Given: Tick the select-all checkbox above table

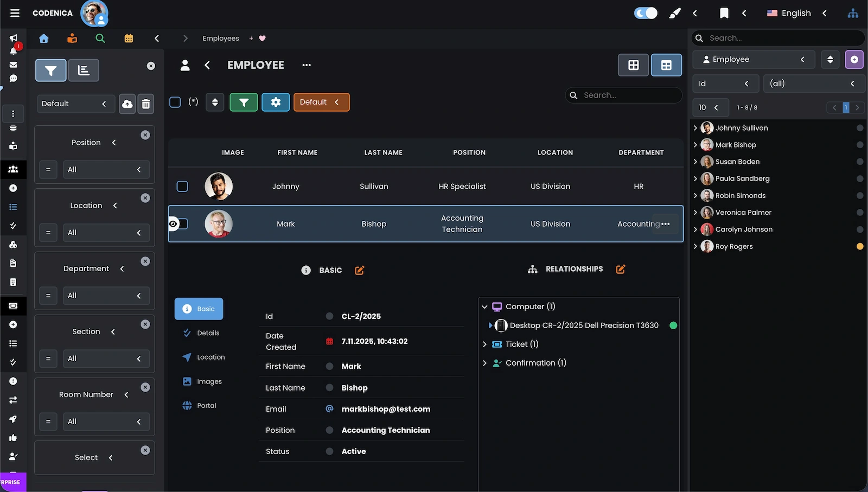Looking at the screenshot, I should [175, 102].
